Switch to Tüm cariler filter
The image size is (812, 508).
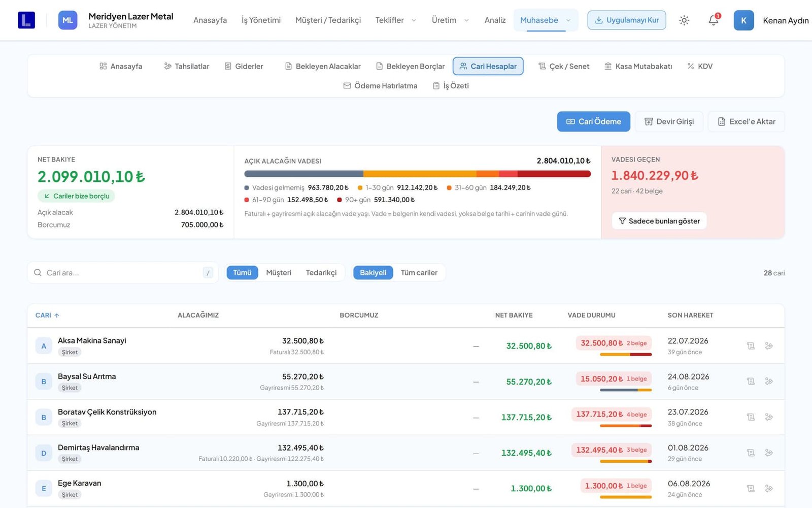point(419,273)
